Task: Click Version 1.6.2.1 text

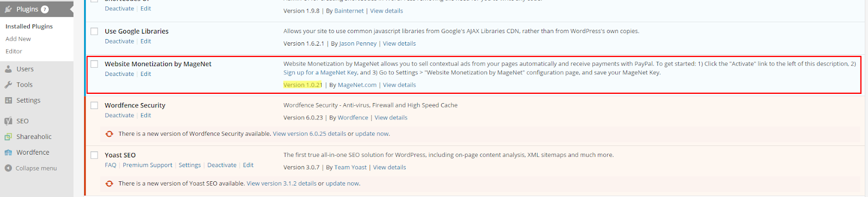Action: 303,43
